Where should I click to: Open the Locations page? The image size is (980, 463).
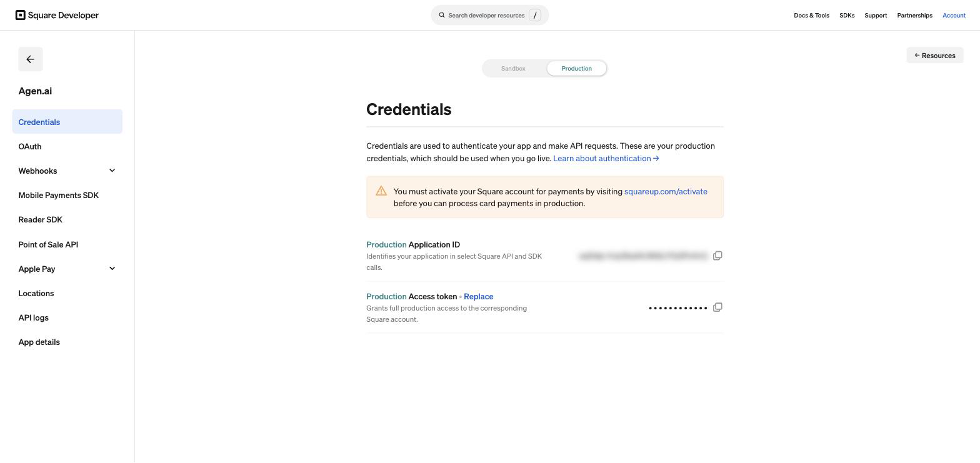36,293
